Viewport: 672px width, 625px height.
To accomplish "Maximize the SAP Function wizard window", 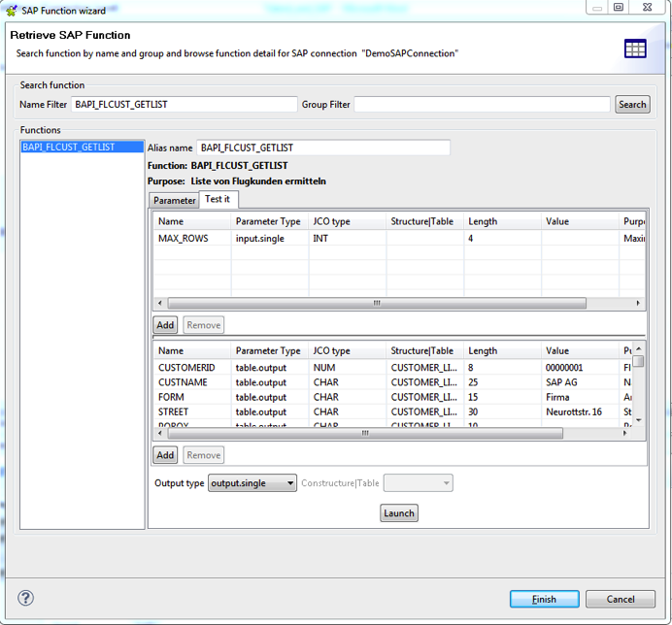I will point(619,8).
